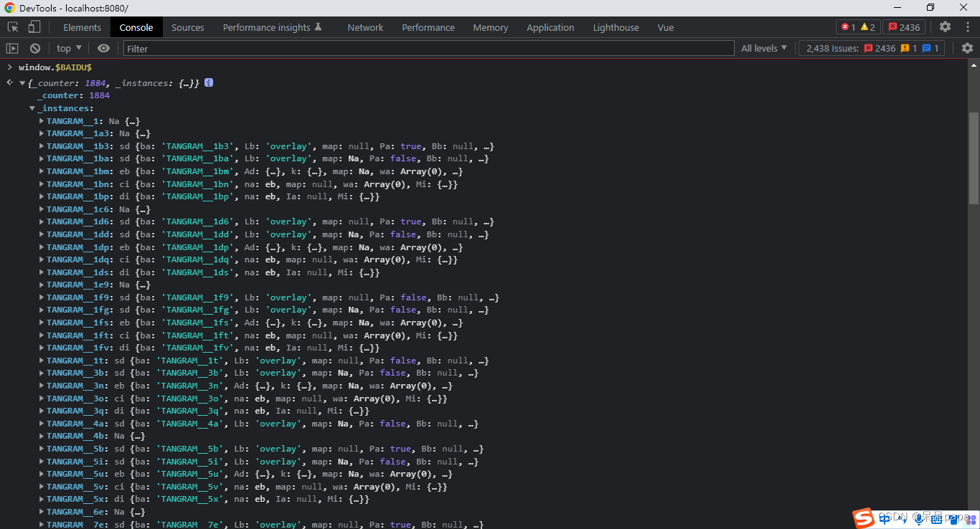Expand the TANGRAM__3b entry

[x=42, y=373]
